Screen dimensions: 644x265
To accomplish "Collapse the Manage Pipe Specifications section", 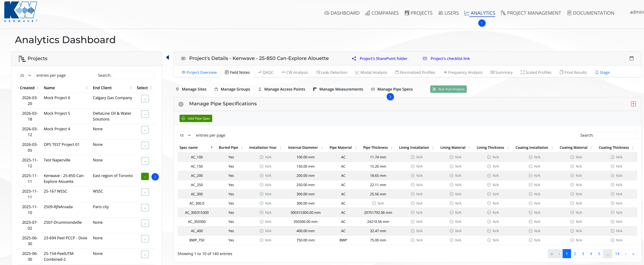I will tap(633, 104).
